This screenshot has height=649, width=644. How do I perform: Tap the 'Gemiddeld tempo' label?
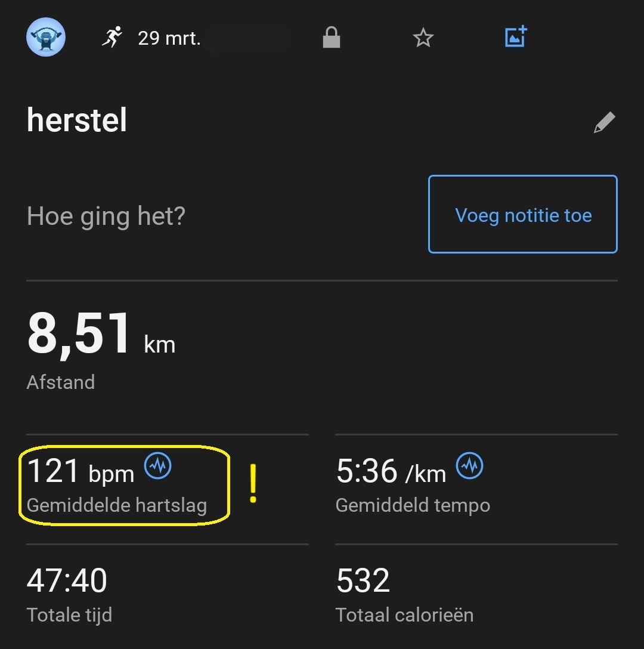pos(413,506)
